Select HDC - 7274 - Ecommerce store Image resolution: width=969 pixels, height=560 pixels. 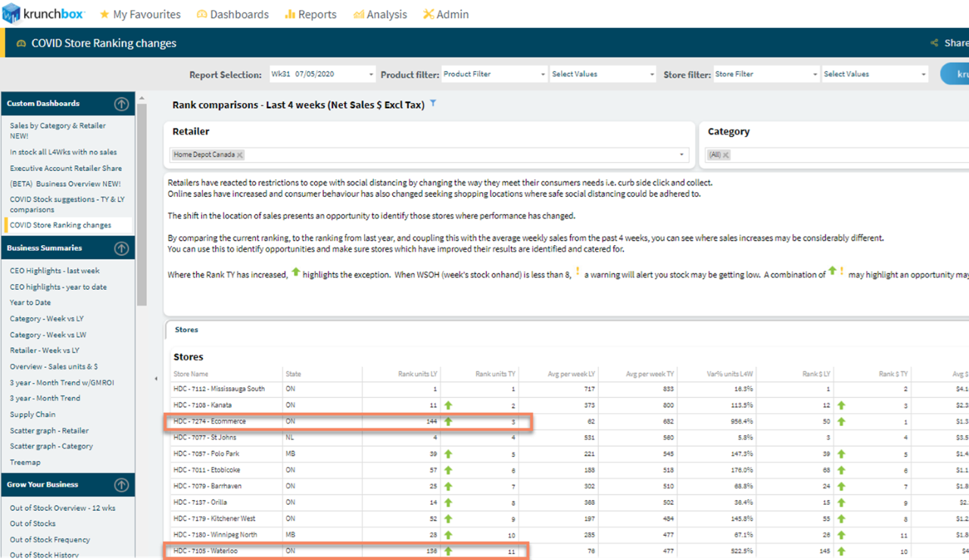pyautogui.click(x=209, y=422)
